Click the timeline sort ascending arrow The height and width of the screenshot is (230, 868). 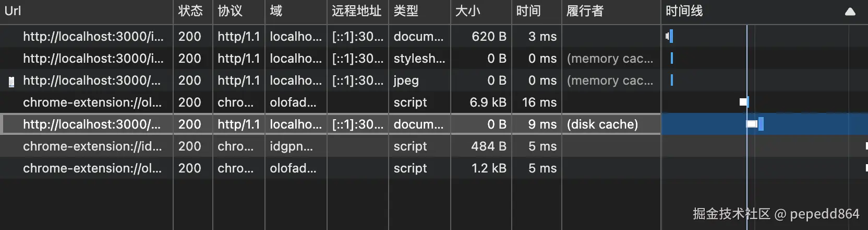pyautogui.click(x=850, y=11)
